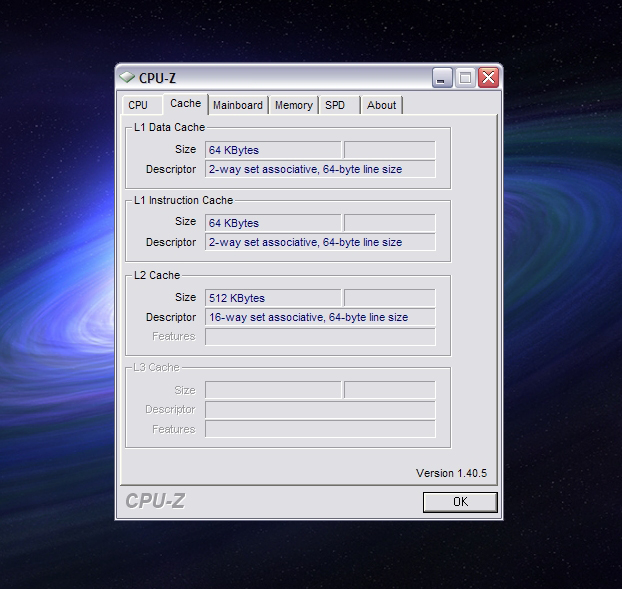
Task: Close the CPU-Z window
Action: (488, 77)
